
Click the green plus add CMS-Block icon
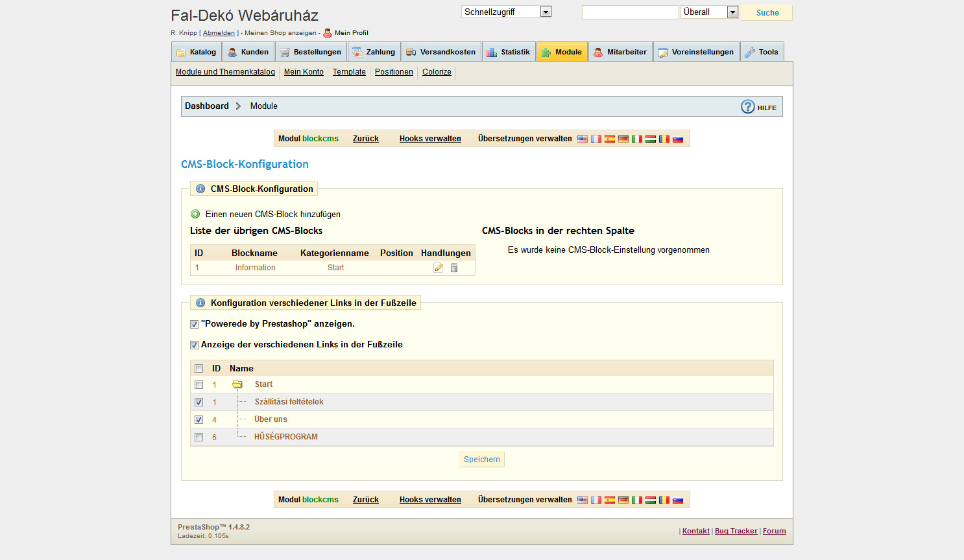[x=195, y=214]
